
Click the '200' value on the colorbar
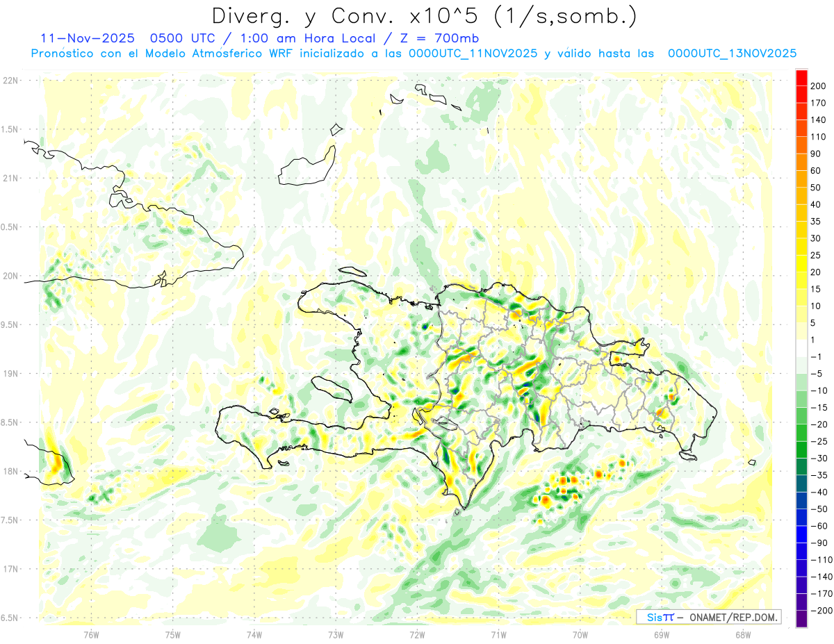point(819,85)
